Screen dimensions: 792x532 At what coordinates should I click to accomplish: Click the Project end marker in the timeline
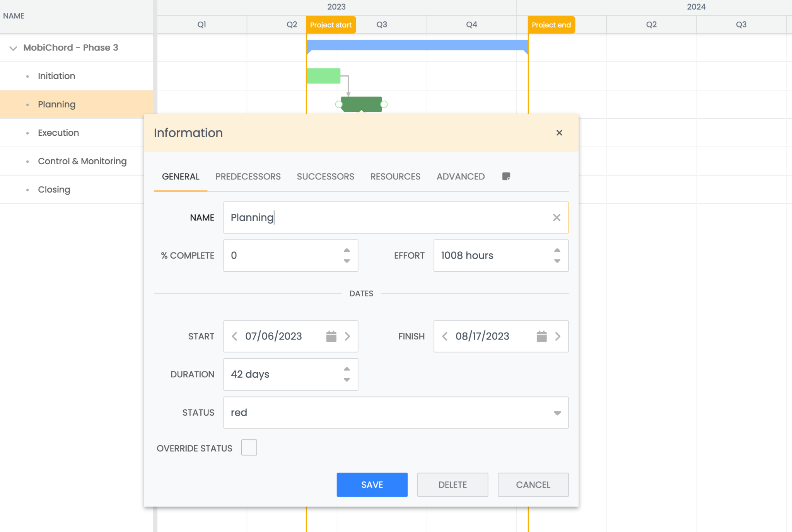tap(551, 24)
